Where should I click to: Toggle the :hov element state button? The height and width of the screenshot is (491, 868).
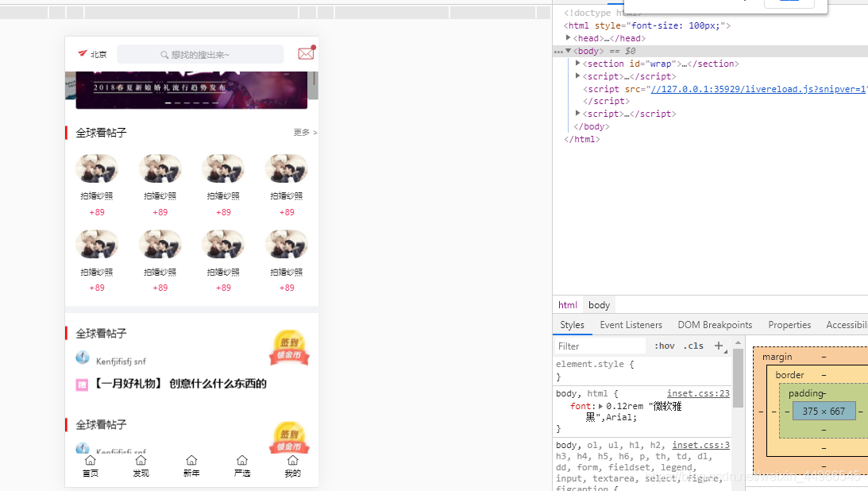(664, 346)
